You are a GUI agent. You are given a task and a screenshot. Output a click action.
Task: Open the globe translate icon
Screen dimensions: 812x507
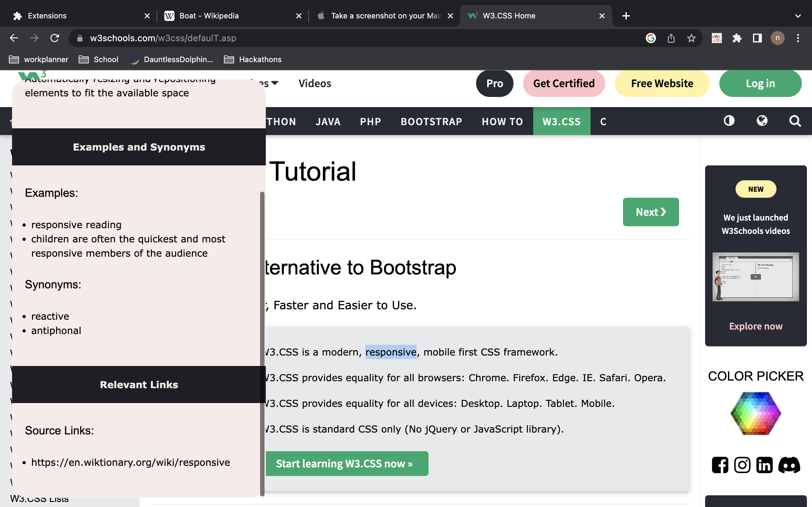[762, 121]
